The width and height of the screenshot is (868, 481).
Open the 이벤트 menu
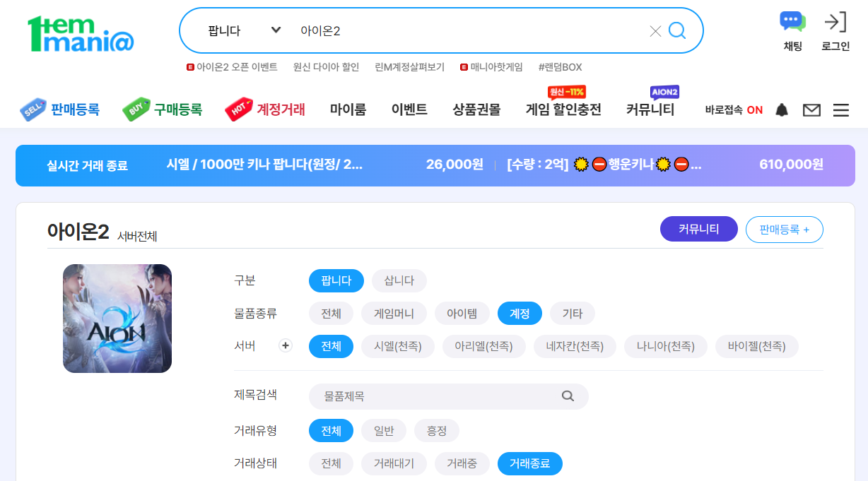coord(409,110)
